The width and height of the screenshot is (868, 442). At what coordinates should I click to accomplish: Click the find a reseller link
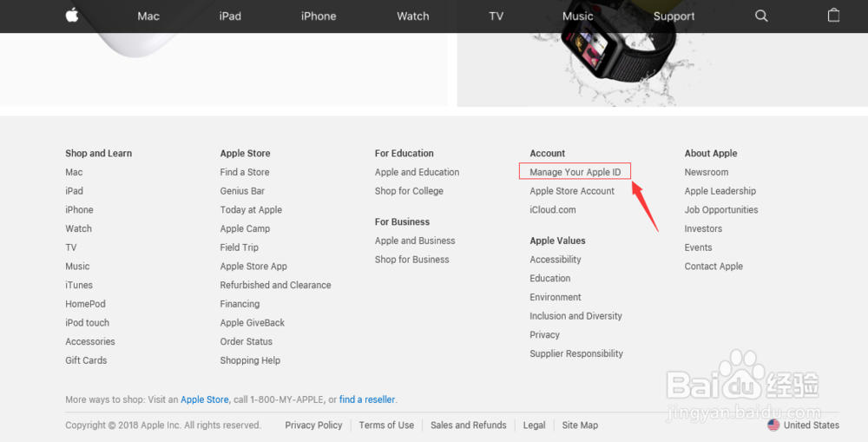[367, 399]
